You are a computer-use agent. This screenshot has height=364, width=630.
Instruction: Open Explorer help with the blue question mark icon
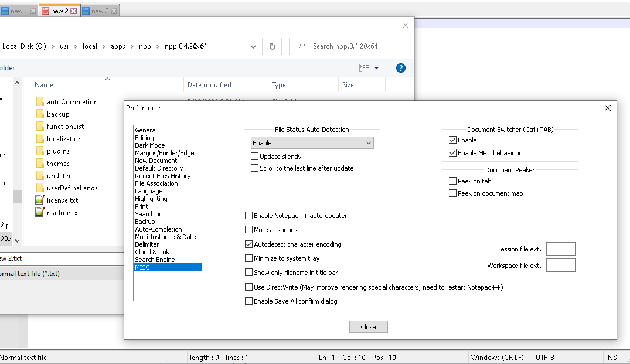pyautogui.click(x=400, y=67)
